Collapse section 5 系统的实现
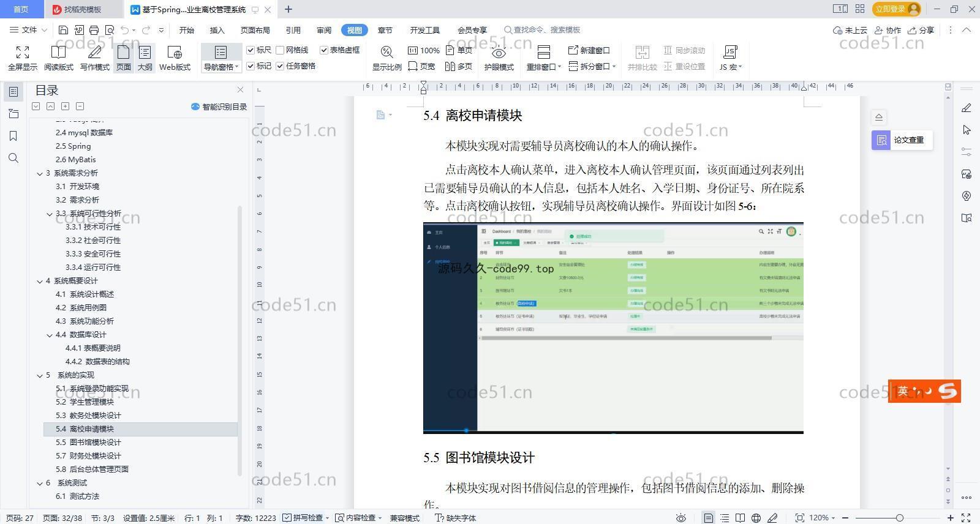This screenshot has width=980, height=524. click(40, 375)
